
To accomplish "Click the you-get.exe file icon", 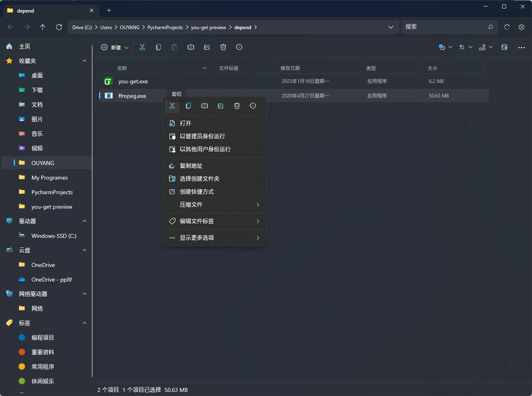I will (x=108, y=81).
